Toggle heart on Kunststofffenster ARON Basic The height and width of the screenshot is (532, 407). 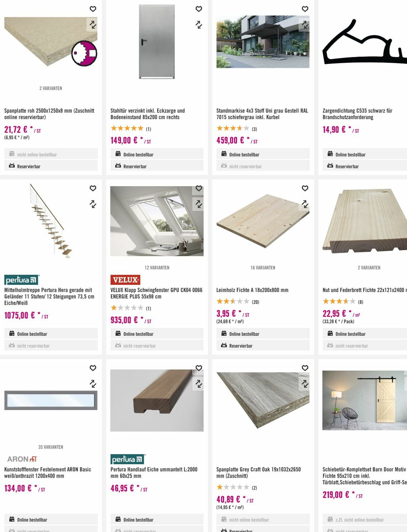(93, 368)
